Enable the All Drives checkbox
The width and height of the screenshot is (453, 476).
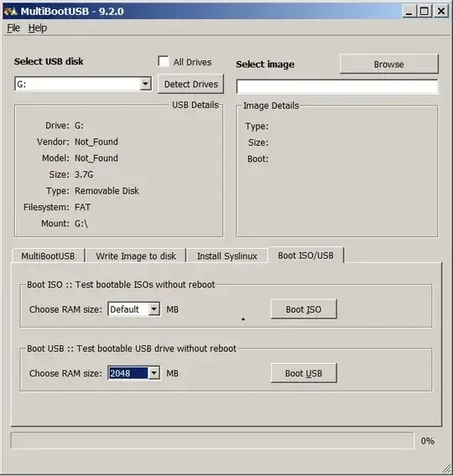(164, 61)
